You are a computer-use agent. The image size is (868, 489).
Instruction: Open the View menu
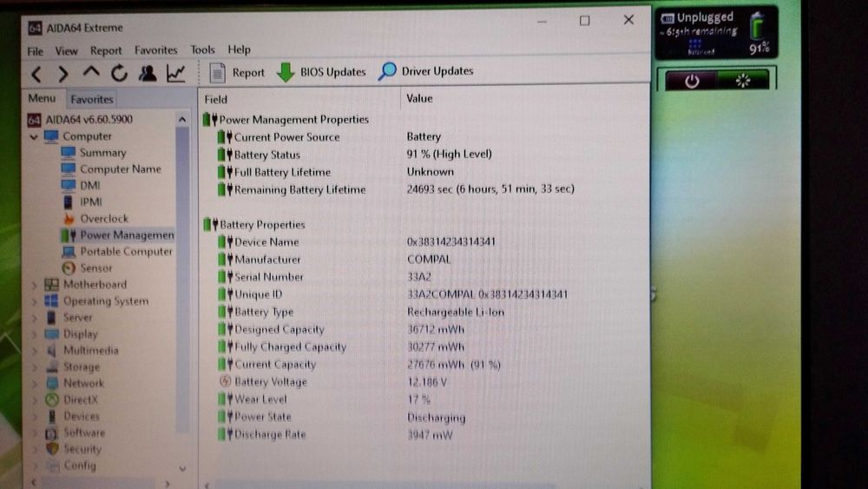pyautogui.click(x=67, y=51)
